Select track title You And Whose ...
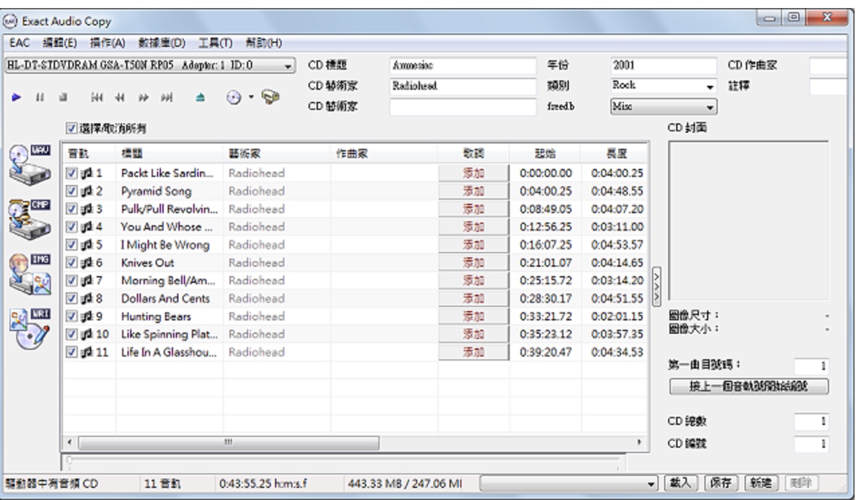 click(x=168, y=227)
